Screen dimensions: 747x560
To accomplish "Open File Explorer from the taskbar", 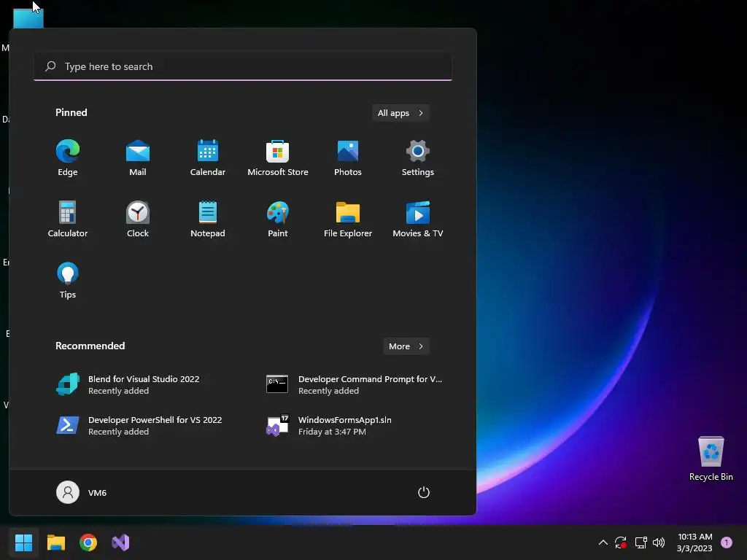I will (55, 542).
